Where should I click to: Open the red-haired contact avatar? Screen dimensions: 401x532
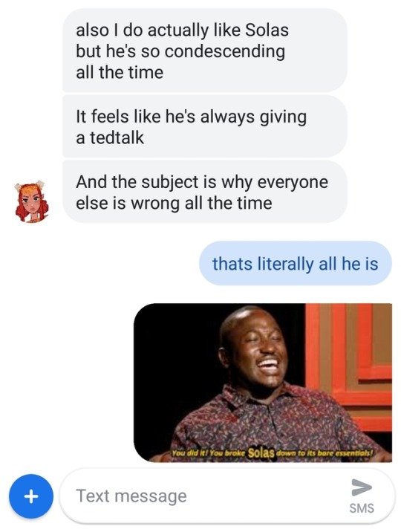[x=31, y=202]
